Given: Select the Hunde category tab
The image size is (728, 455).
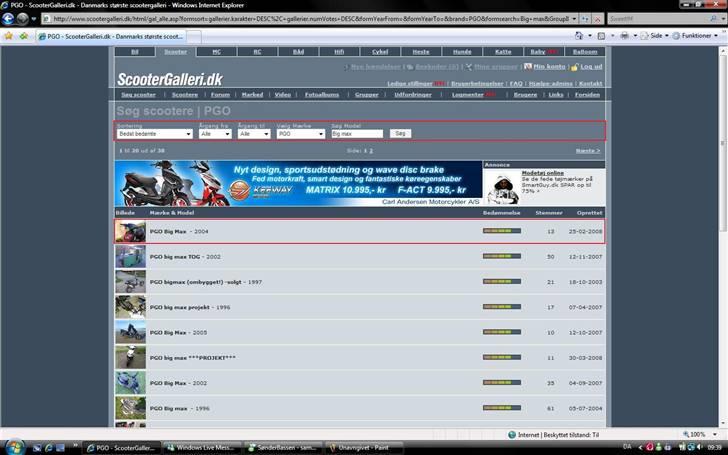Looking at the screenshot, I should pyautogui.click(x=462, y=52).
